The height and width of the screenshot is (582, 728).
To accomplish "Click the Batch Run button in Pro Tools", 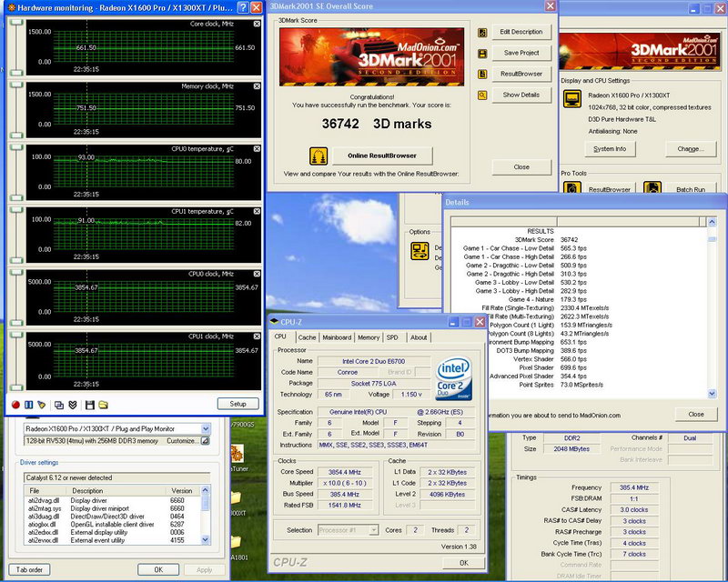I will tap(691, 189).
